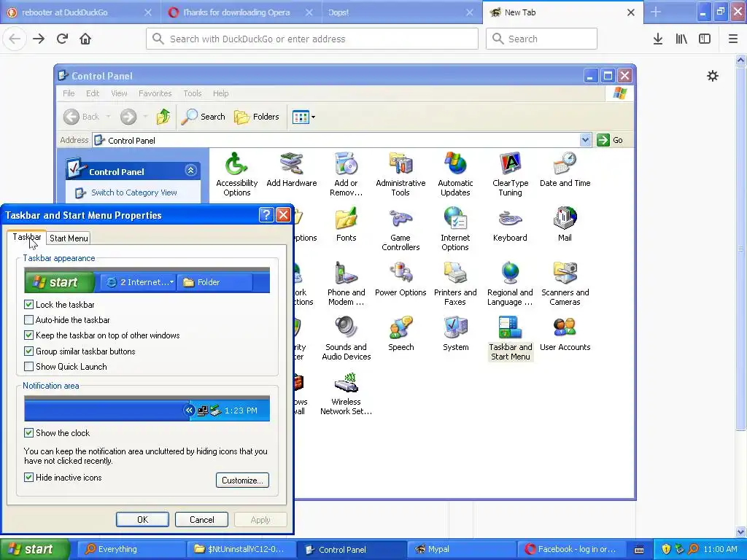Image resolution: width=747 pixels, height=560 pixels.
Task: Open the Favorites menu
Action: tap(155, 93)
